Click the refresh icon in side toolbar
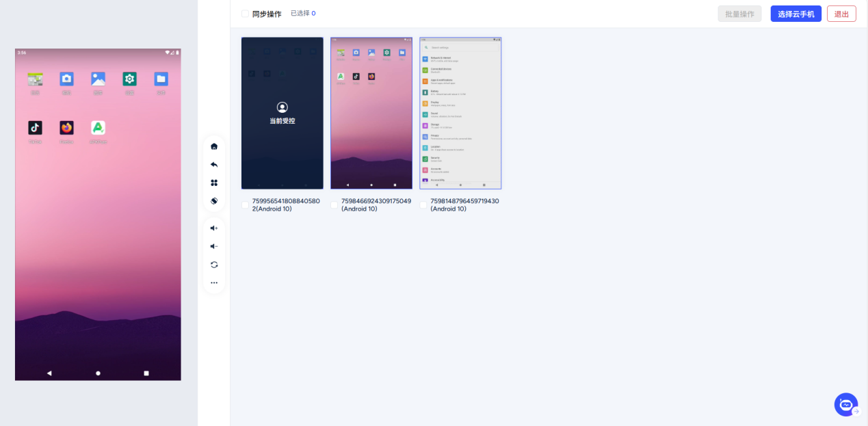 pos(214,265)
